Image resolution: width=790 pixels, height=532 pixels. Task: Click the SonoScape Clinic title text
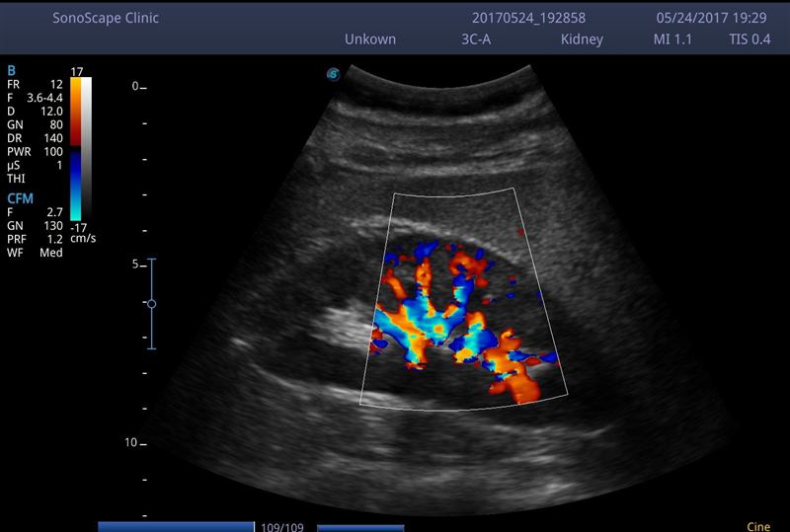tap(106, 18)
